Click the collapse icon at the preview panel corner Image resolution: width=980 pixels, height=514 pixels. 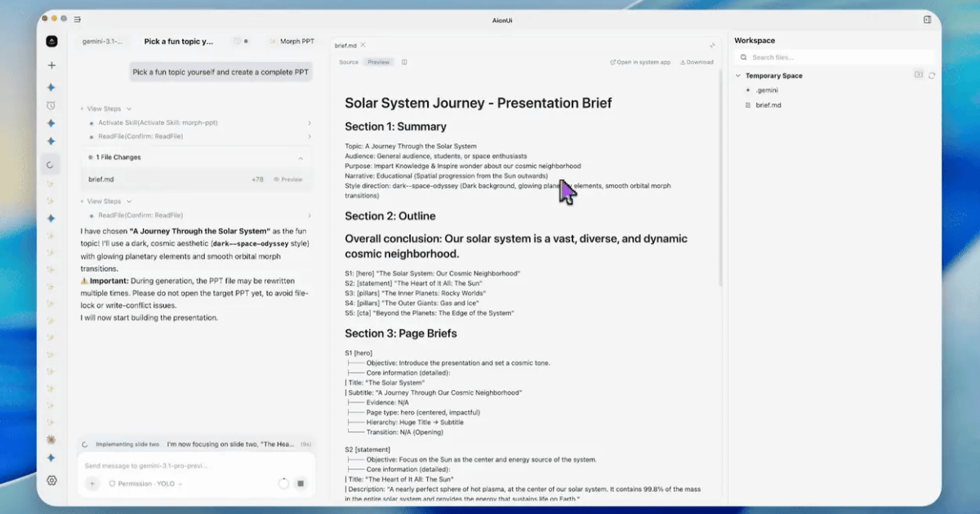[x=712, y=45]
